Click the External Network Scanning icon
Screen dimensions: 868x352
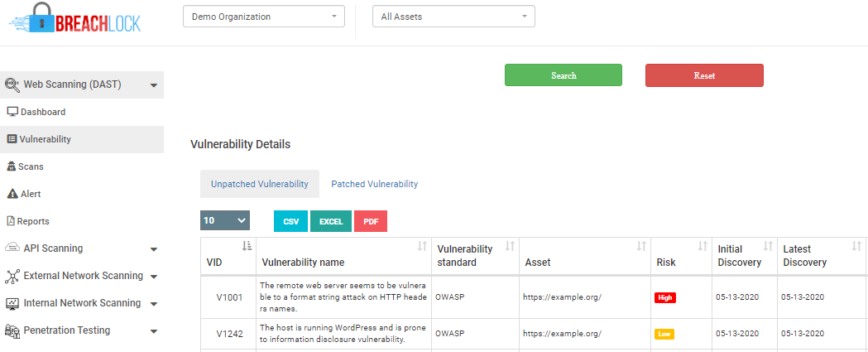(12, 276)
